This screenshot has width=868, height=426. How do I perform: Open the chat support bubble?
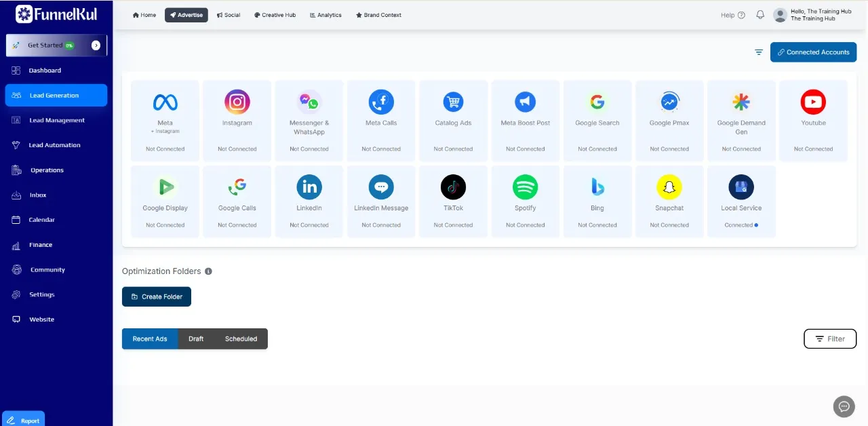tap(844, 406)
